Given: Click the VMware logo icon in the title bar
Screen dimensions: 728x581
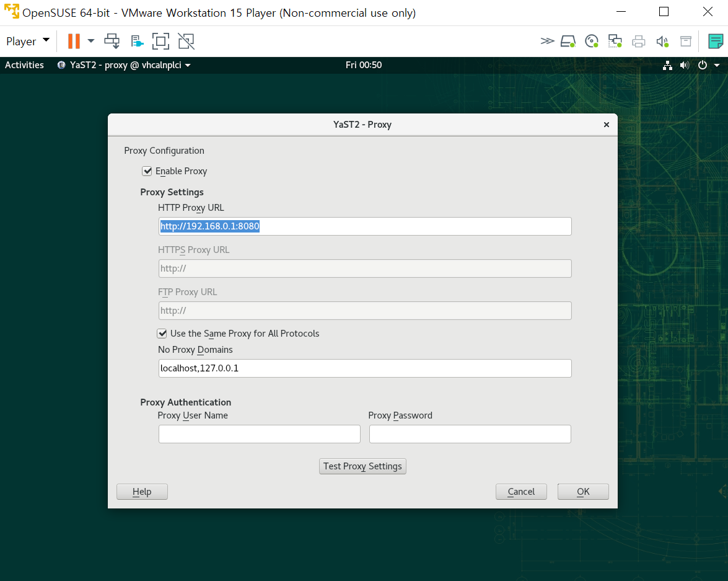Looking at the screenshot, I should click(x=12, y=11).
